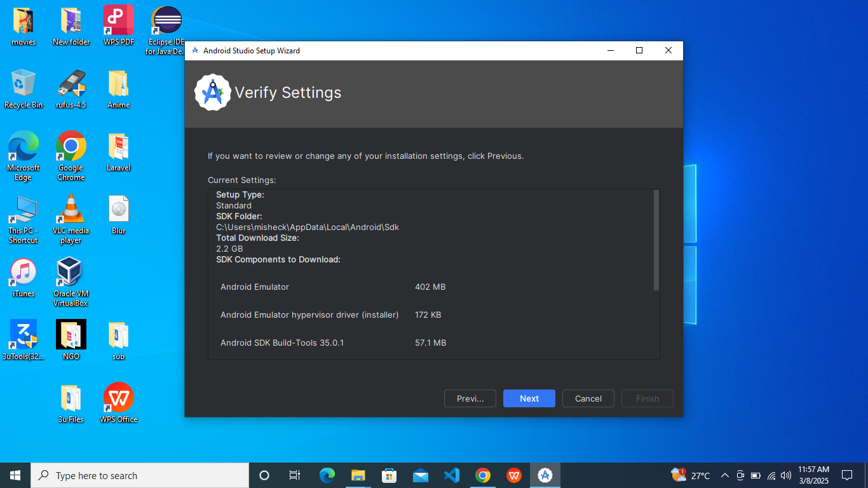Image resolution: width=868 pixels, height=488 pixels.
Task: Open the Windows Start menu
Action: point(15,475)
